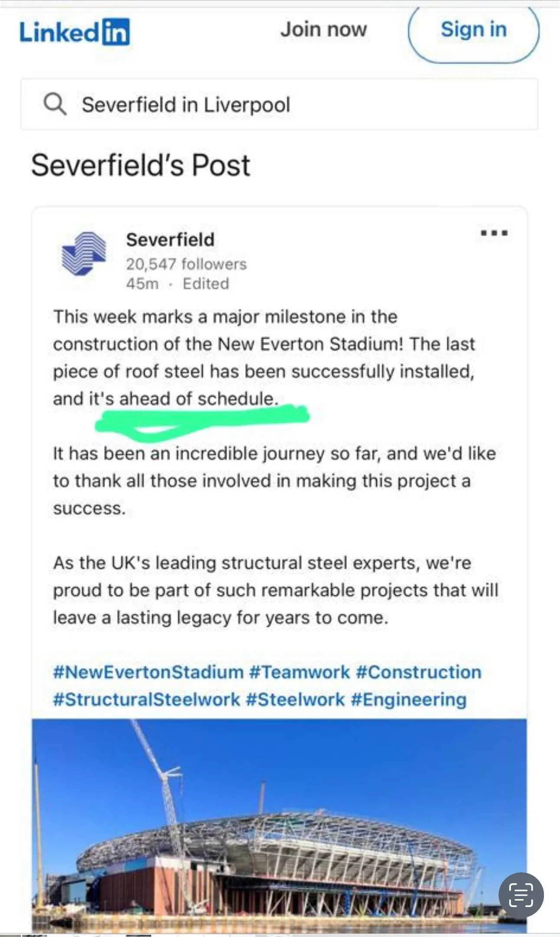Click the #Teamwork hashtag
560x937 pixels.
(300, 672)
